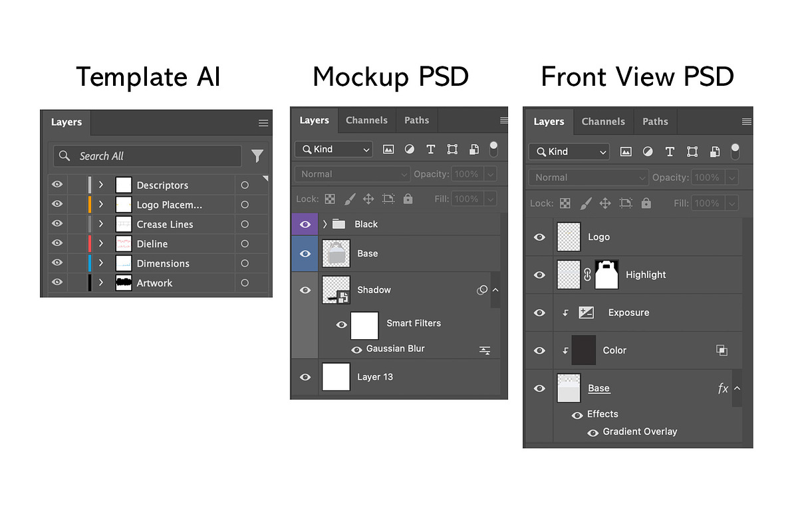Image resolution: width=798 pixels, height=532 pixels.
Task: Hide the Descriptors layer in Template AI
Action: [x=57, y=185]
